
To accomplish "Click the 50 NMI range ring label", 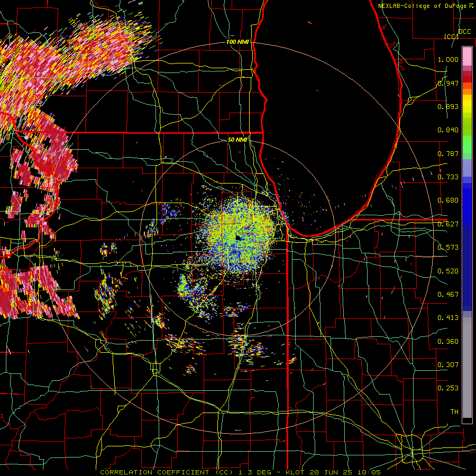I will click(237, 140).
